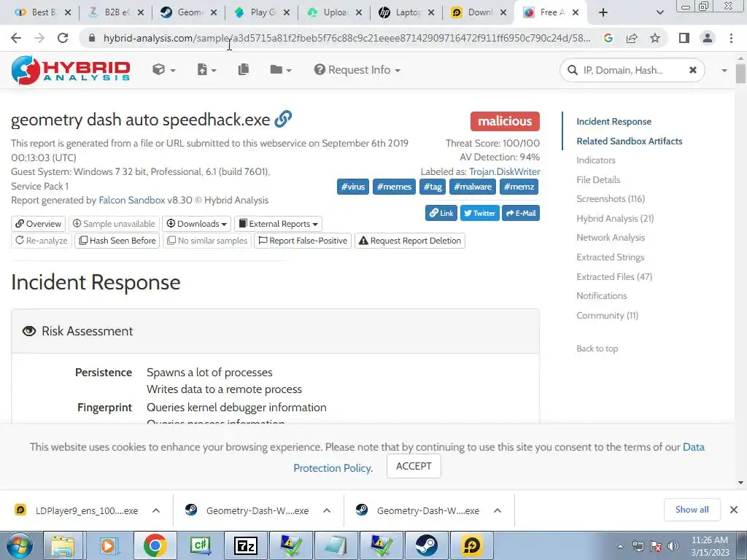
Task: Click the Hash Seen Before button
Action: tap(117, 241)
